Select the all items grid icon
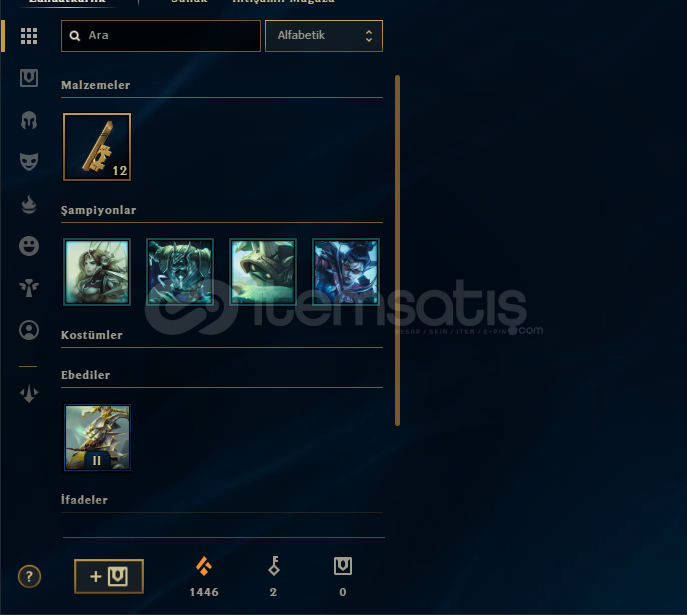687x615 pixels. pos(29,36)
